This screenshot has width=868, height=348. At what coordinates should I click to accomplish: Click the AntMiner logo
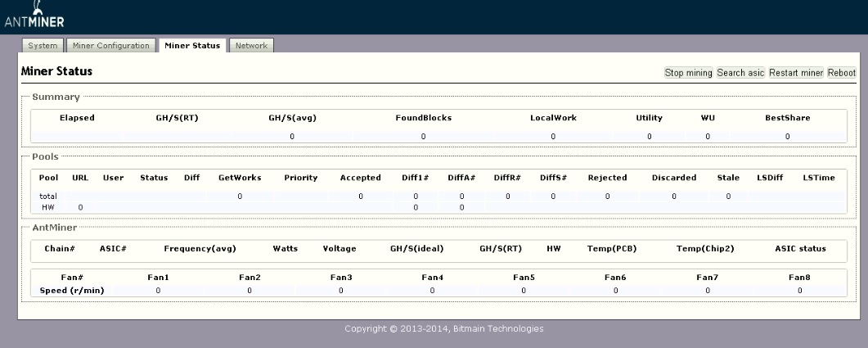tap(34, 15)
